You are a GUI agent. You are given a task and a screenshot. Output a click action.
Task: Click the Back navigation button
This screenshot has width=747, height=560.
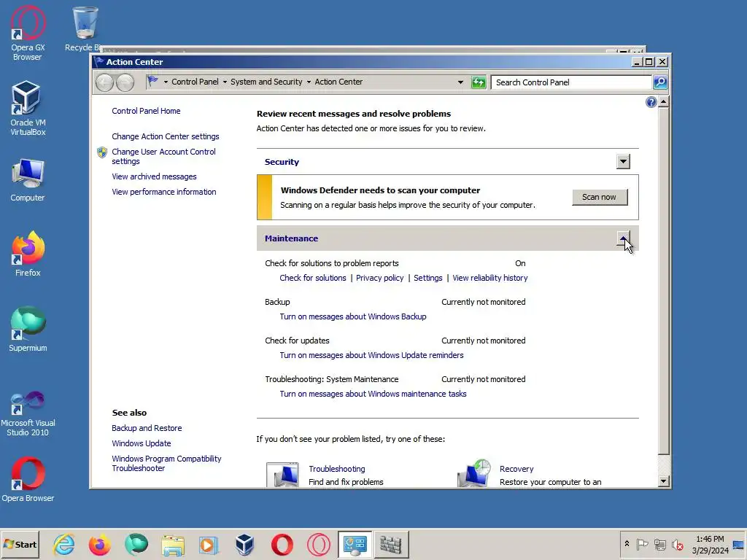[x=104, y=82]
